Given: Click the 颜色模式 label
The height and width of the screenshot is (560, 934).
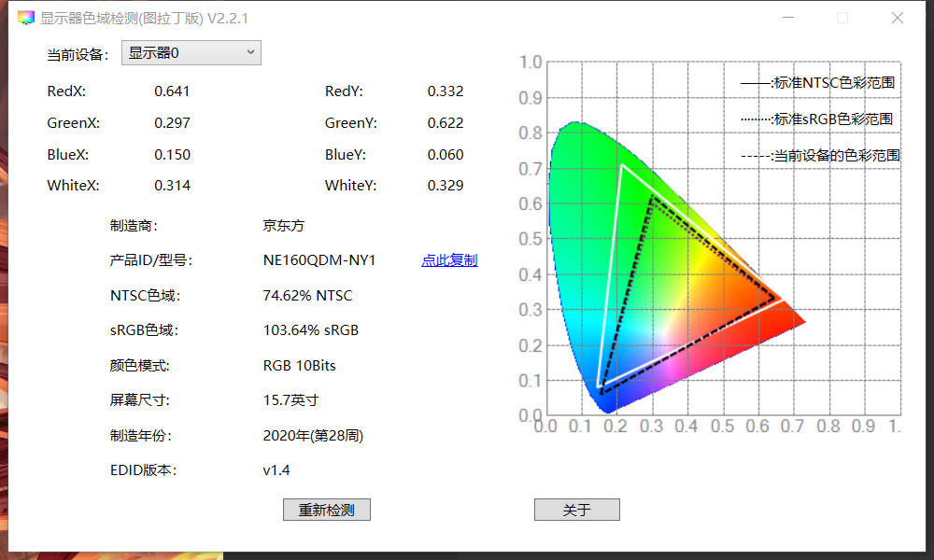Looking at the screenshot, I should 139,365.
